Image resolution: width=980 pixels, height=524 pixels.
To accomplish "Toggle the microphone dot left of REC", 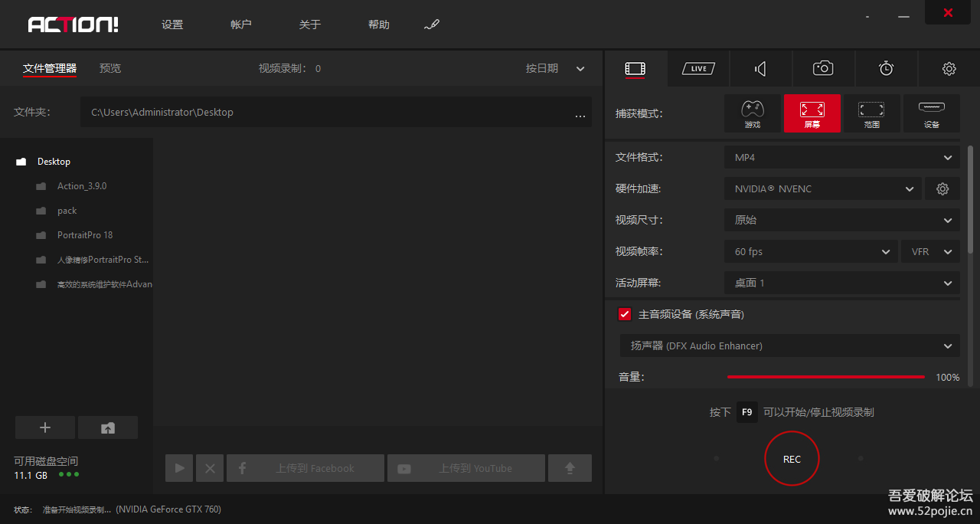I will coord(716,458).
